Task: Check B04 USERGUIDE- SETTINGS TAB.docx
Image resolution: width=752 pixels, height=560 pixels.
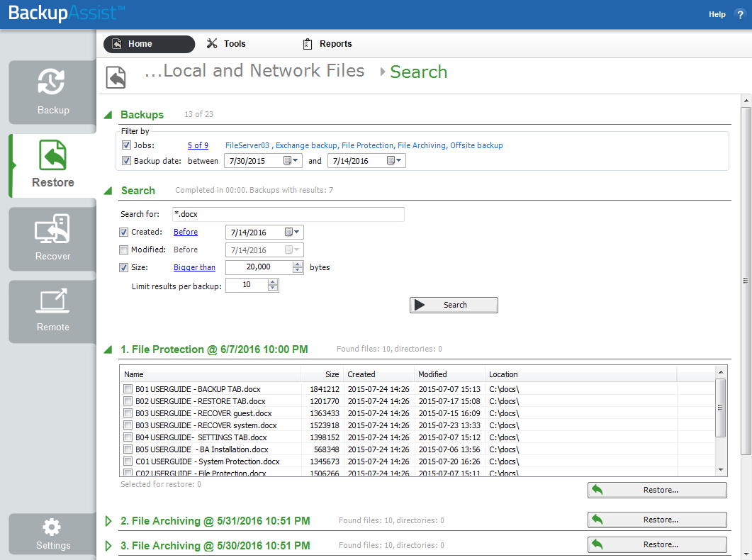Action: pos(128,437)
